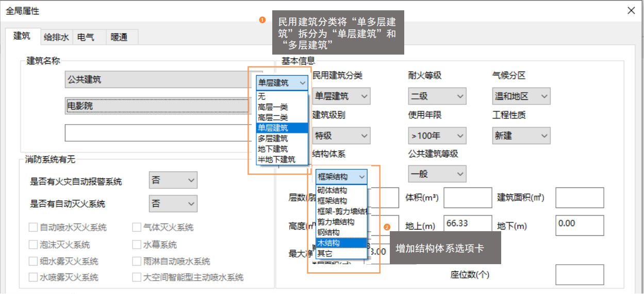Expand the 使用年限 dropdown showing >100年
Screen dimensions: 644x294
click(x=437, y=135)
